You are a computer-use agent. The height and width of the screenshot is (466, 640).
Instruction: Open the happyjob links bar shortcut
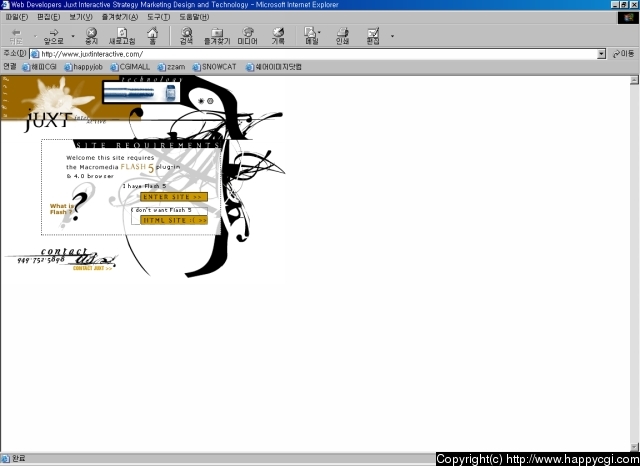coord(84,67)
